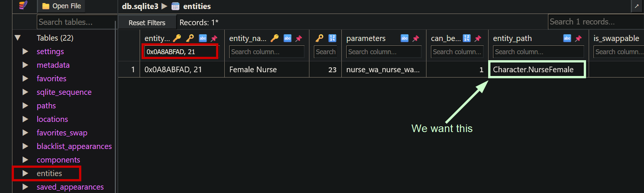Expand the settings table node

pyautogui.click(x=25, y=52)
